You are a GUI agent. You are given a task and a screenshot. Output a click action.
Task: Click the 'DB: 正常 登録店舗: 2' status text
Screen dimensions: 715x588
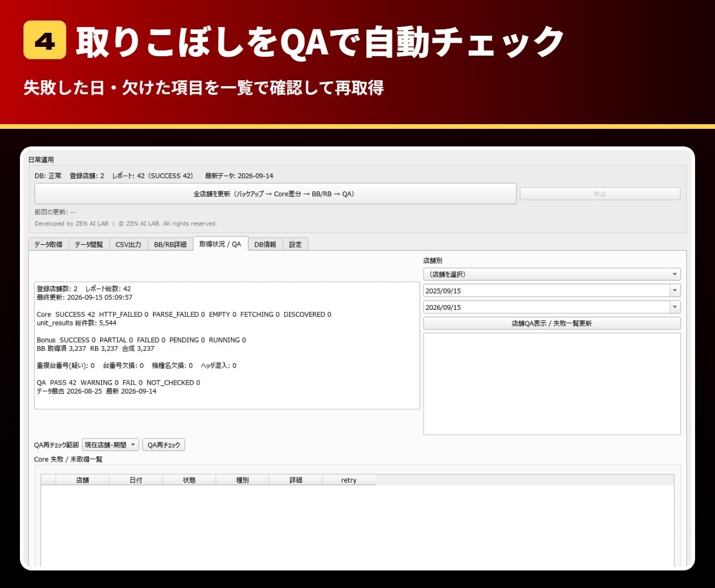click(x=69, y=176)
